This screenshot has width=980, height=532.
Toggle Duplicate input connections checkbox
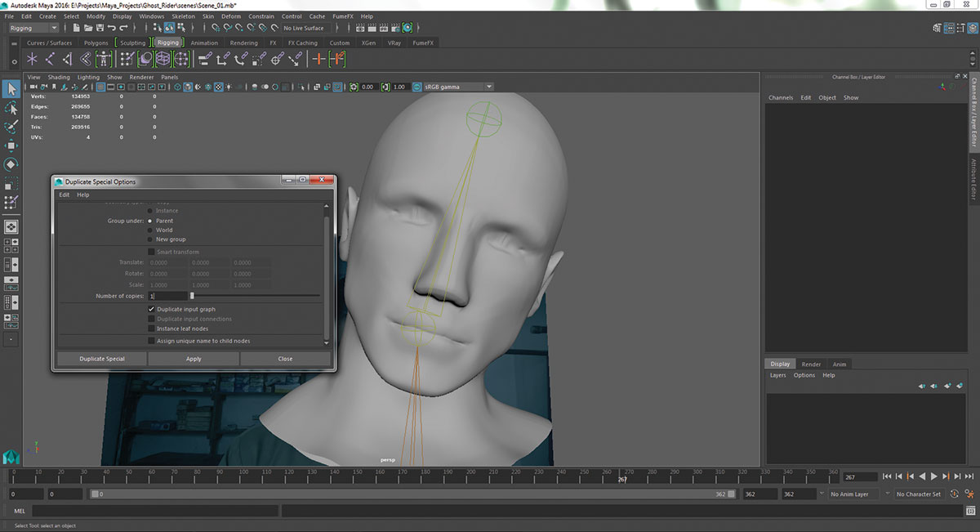click(151, 319)
